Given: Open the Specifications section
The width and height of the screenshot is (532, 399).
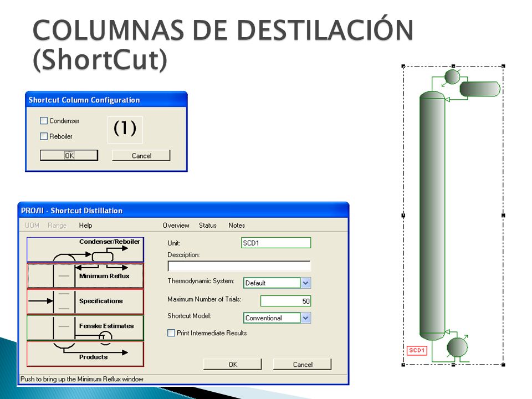Looking at the screenshot, I should tap(85, 301).
